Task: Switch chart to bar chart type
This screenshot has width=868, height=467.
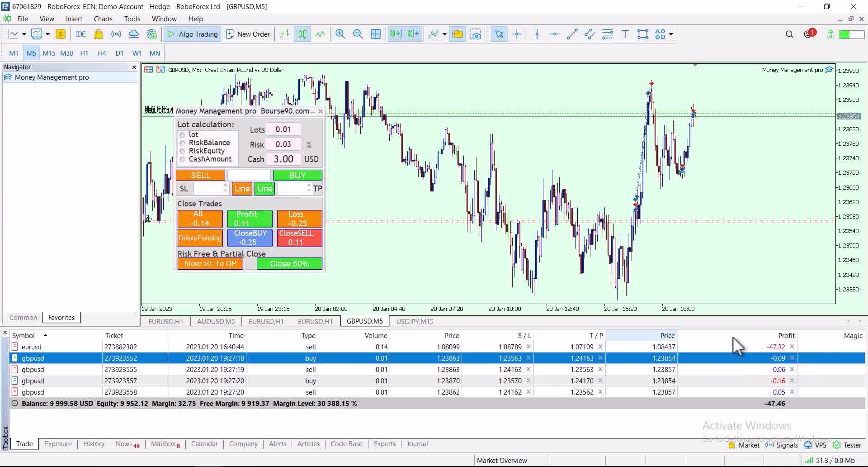Action: click(285, 34)
